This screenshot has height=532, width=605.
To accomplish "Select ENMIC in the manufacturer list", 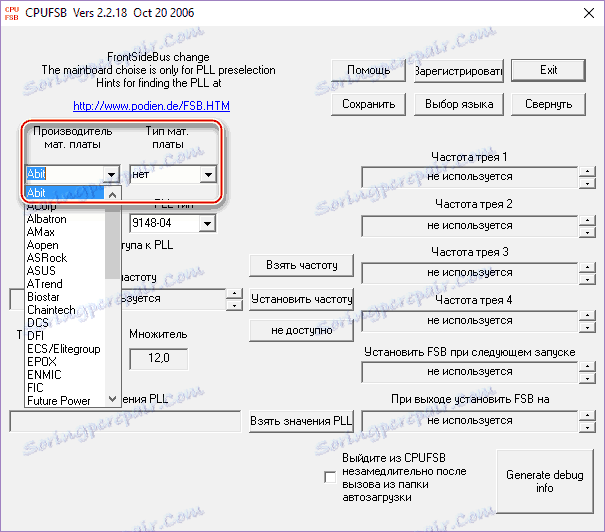I will tap(65, 375).
